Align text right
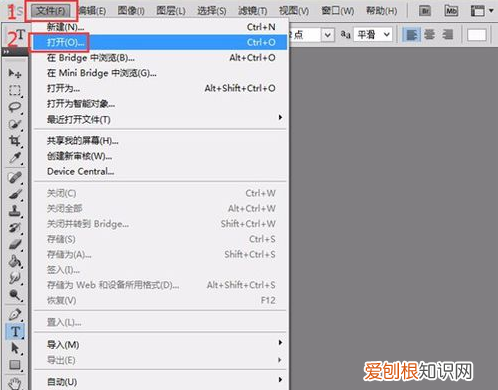Screen dimensions: 498x390 click(x=447, y=35)
